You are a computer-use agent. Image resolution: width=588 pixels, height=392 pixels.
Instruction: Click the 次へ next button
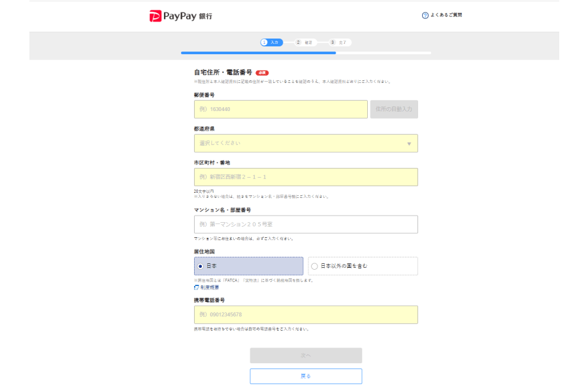[306, 355]
